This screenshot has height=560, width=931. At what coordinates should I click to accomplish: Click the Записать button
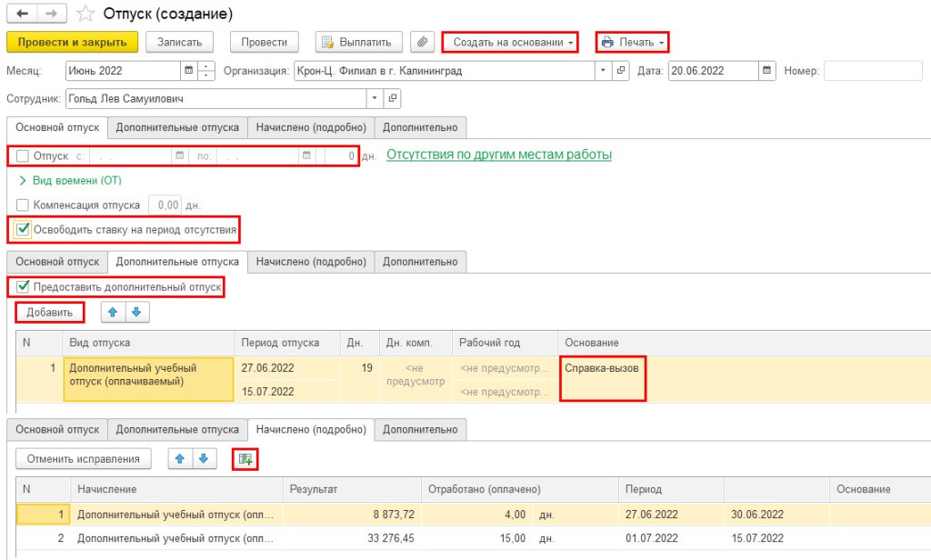[180, 42]
